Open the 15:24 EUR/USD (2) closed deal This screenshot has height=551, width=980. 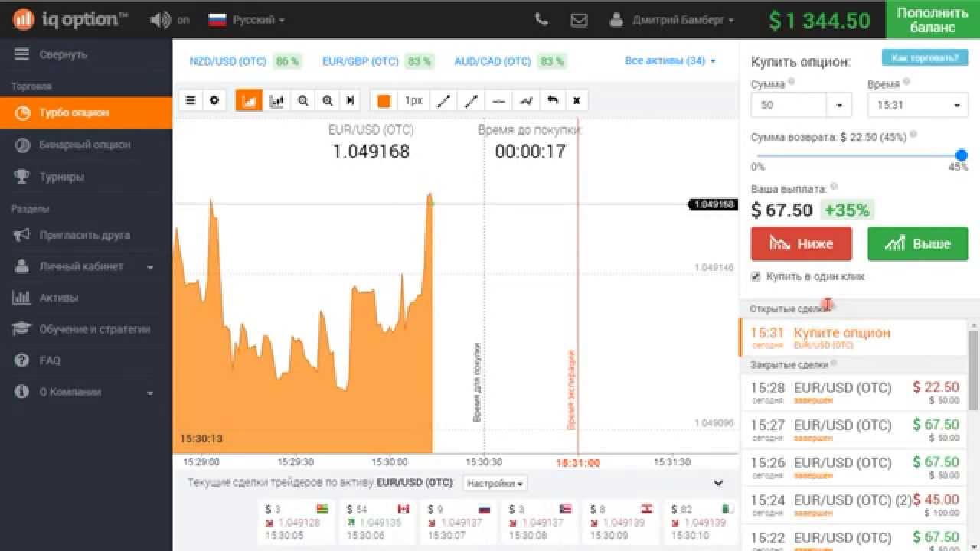pos(854,505)
